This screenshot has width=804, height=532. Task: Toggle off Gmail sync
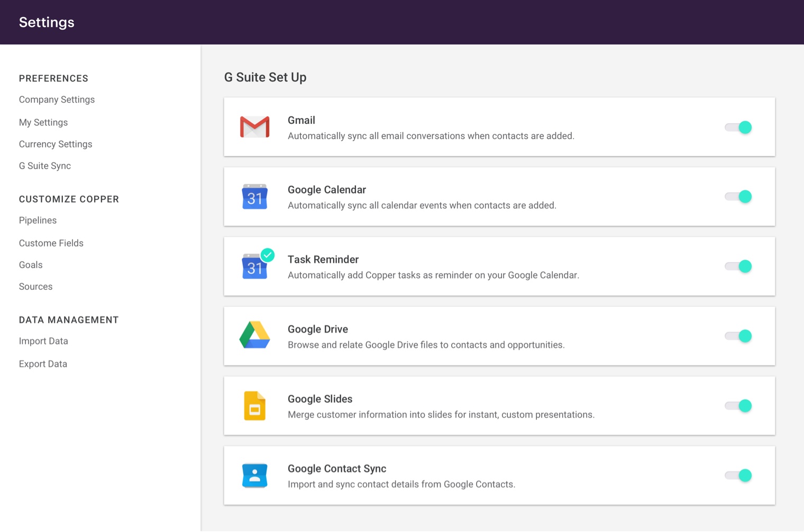(738, 127)
